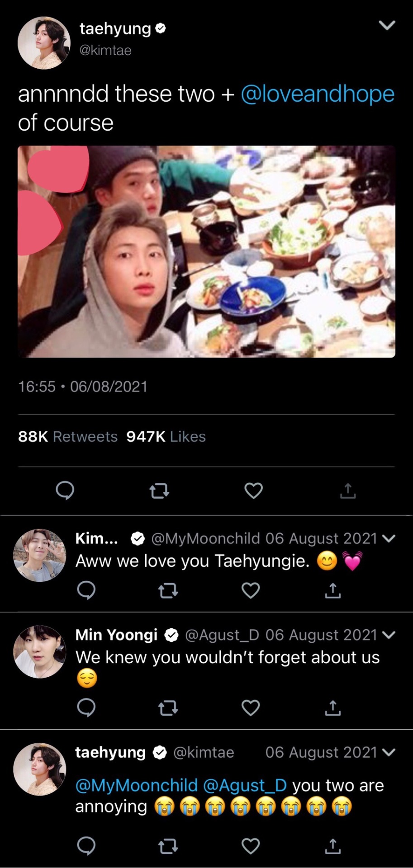View the 947K Likes list
Viewport: 413px width, 868px height.
[166, 437]
